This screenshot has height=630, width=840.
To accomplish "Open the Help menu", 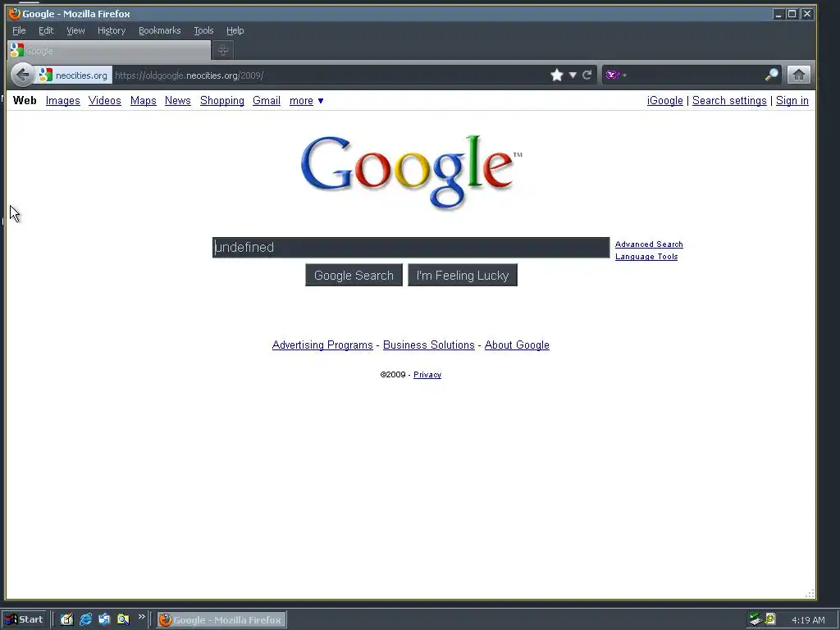I will [x=235, y=30].
